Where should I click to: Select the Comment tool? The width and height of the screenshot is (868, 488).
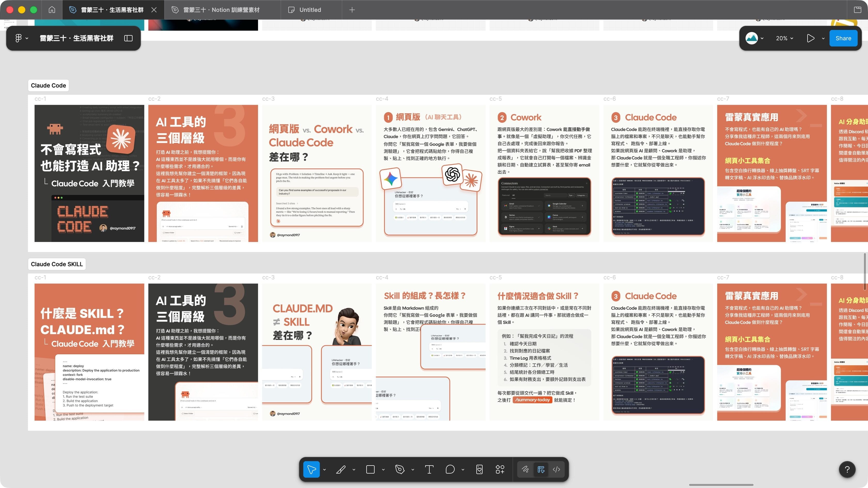450,469
